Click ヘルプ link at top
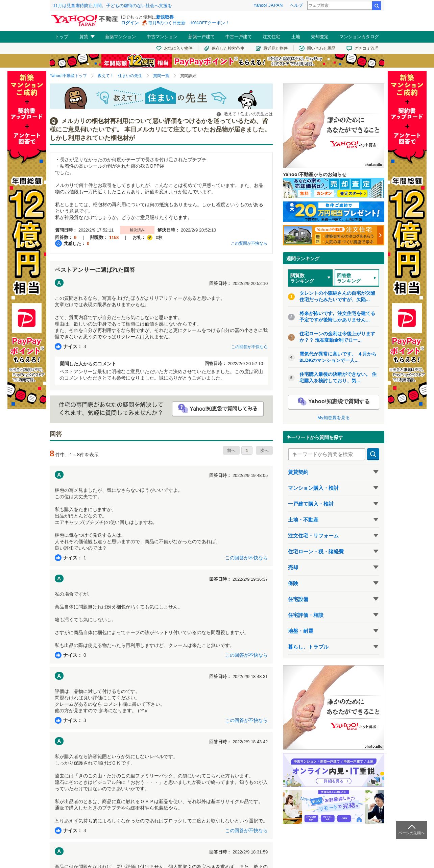 coord(296,5)
